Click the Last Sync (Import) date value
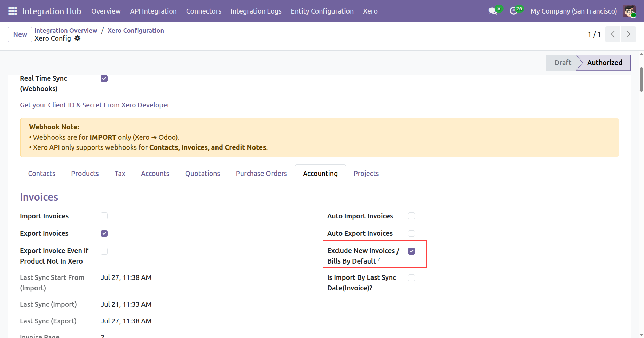The height and width of the screenshot is (338, 644). coord(126,304)
